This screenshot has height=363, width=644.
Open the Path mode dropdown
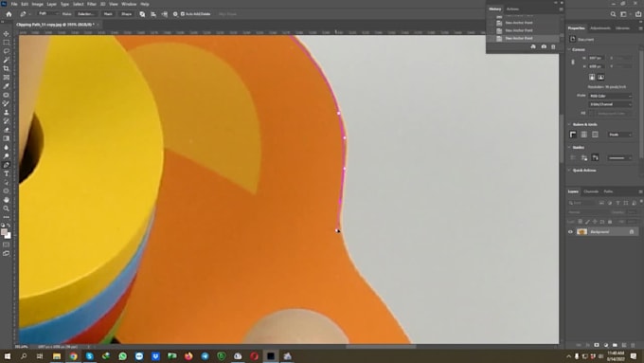pos(47,14)
